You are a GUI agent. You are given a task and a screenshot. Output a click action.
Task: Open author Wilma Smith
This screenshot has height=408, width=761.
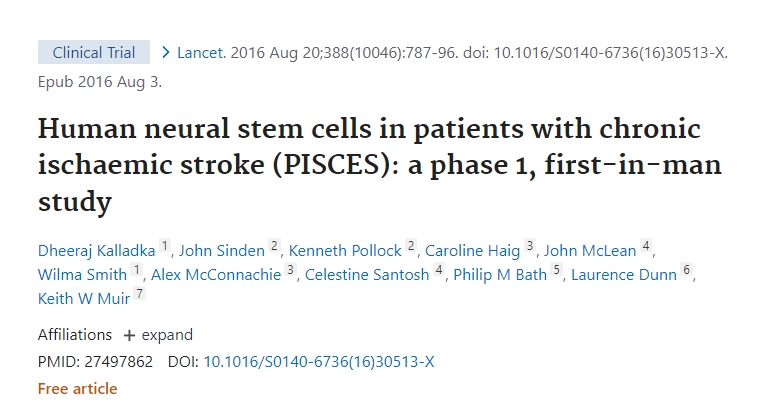click(x=82, y=274)
